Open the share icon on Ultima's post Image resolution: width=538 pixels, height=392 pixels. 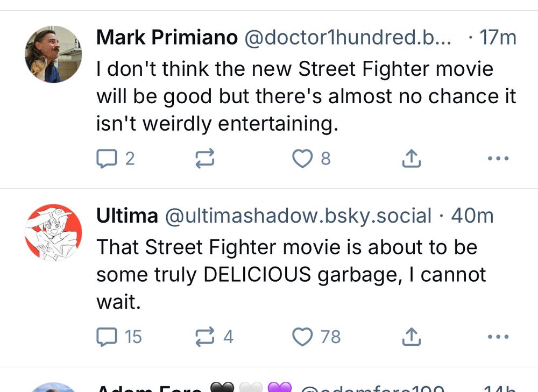click(x=411, y=336)
